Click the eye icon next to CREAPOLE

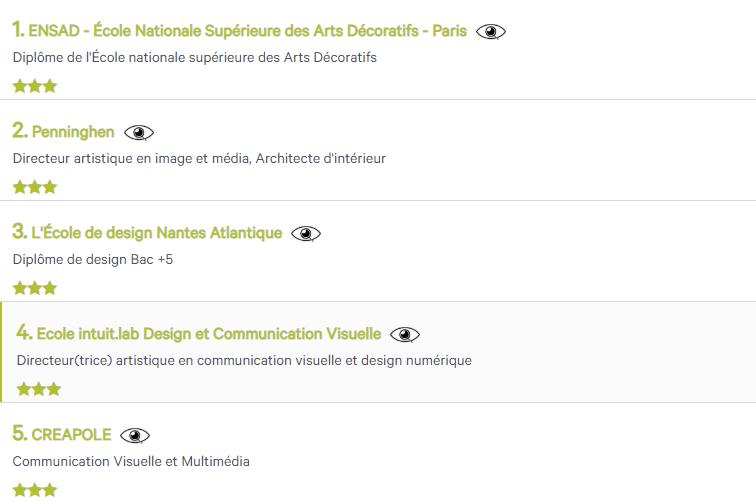pos(135,436)
